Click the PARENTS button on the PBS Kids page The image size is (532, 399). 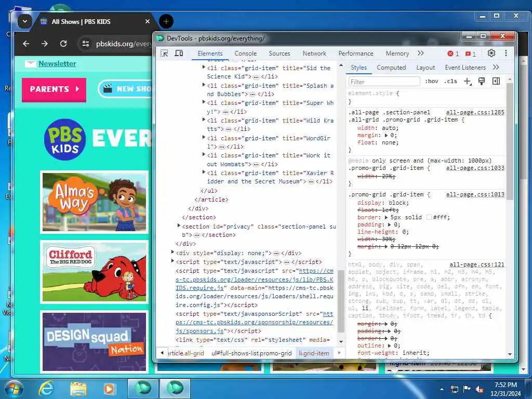pos(54,89)
